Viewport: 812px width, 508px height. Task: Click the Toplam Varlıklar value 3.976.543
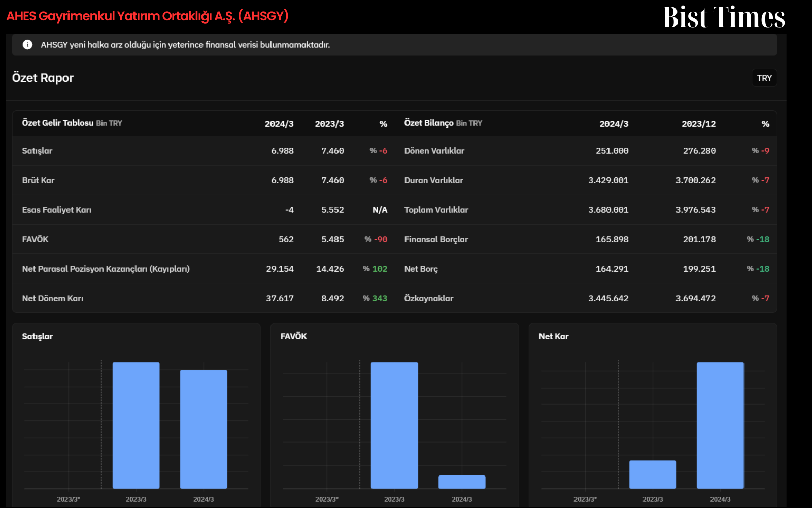tap(696, 210)
